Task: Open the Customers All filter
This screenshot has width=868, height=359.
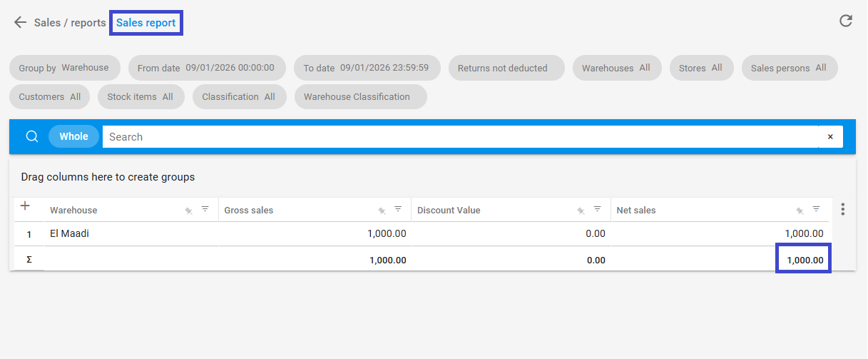Action: [x=50, y=96]
